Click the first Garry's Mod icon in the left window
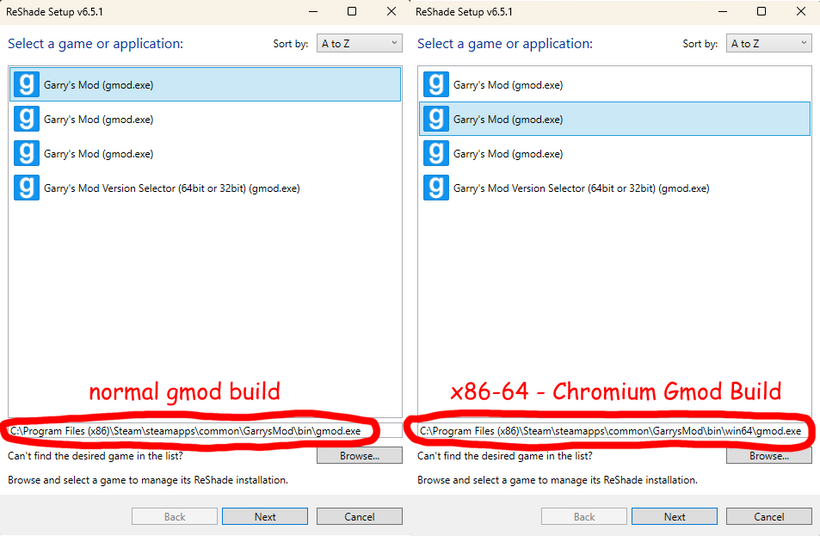Viewport: 820px width, 536px height. coord(26,85)
